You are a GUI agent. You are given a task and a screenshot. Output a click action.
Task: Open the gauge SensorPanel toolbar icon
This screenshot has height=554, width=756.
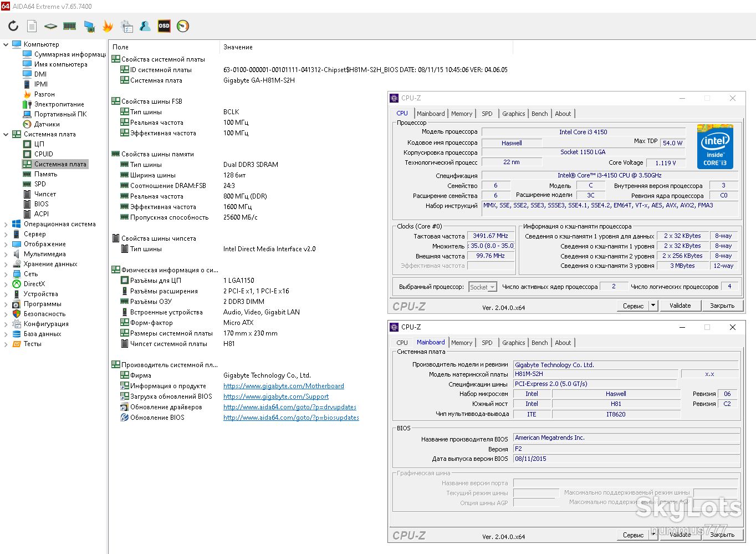(x=183, y=26)
